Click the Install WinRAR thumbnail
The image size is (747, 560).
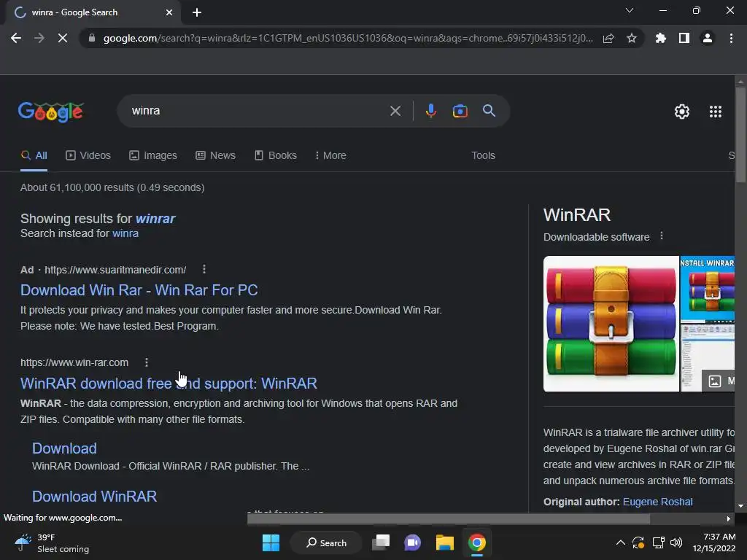pos(707,289)
